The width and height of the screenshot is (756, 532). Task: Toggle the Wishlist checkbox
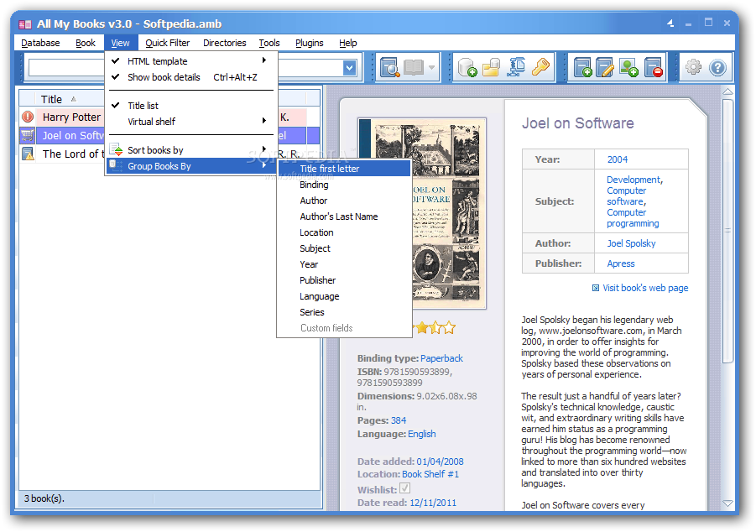(x=405, y=488)
